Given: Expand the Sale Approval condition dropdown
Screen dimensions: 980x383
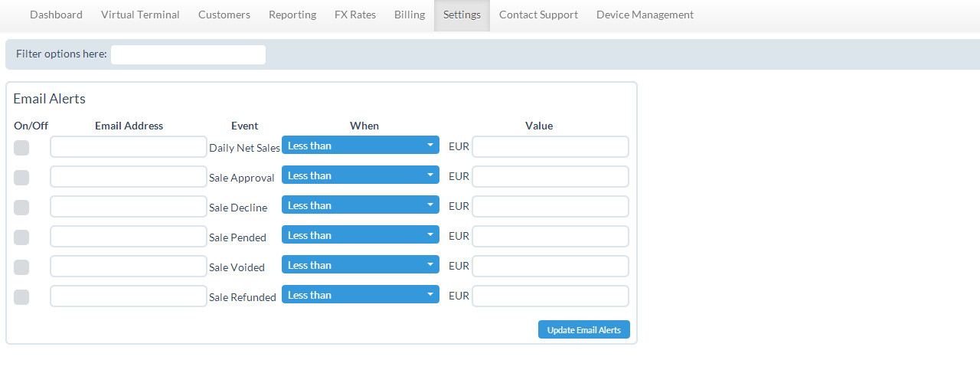Looking at the screenshot, I should (360, 175).
